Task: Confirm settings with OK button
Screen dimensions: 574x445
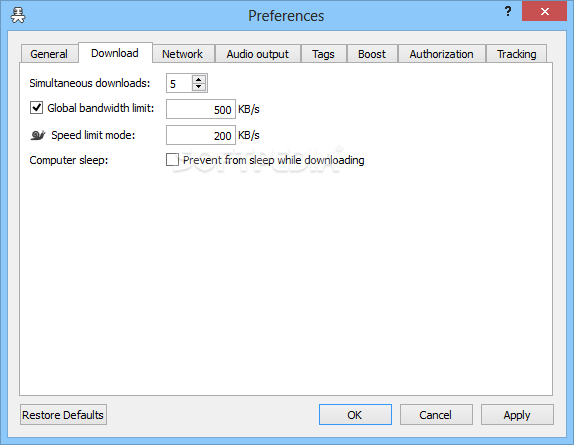Action: (355, 415)
